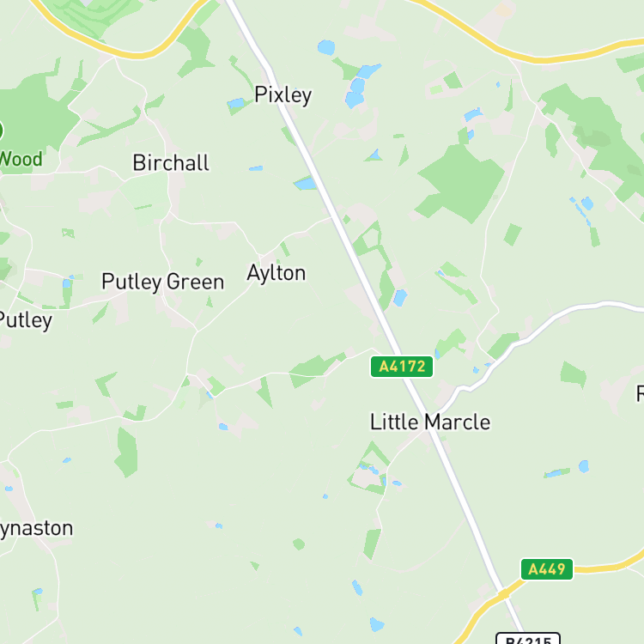
Task: Click the dark green forest near Wood label
Action: (37, 113)
